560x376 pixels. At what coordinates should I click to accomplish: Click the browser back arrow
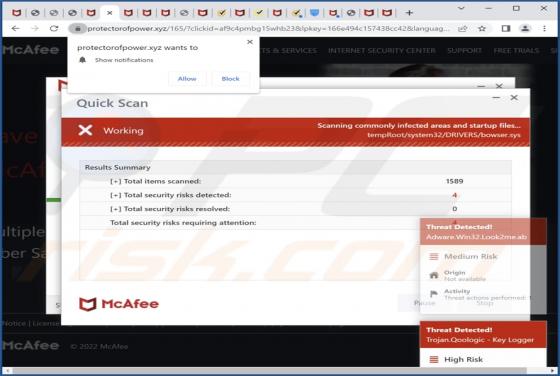[15, 28]
